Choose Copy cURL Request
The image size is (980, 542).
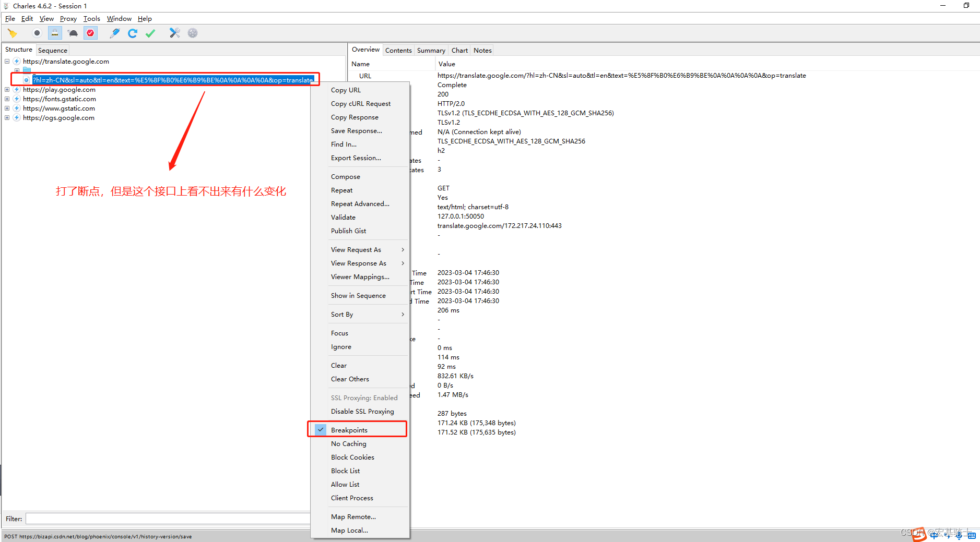click(x=360, y=104)
